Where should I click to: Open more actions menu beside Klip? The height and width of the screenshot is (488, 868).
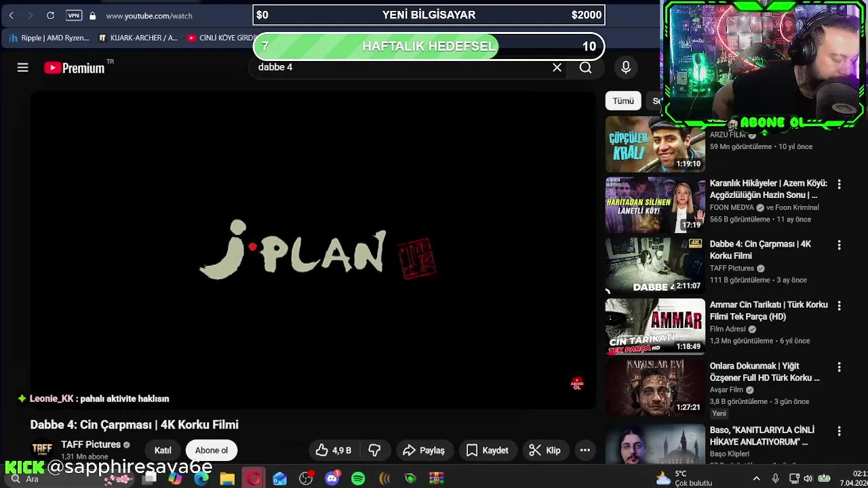click(585, 450)
